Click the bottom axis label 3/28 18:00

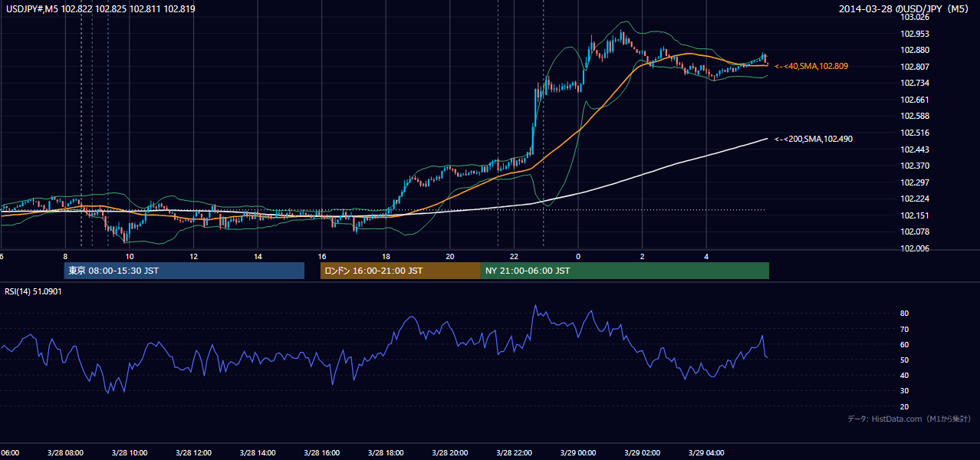pyautogui.click(x=386, y=453)
